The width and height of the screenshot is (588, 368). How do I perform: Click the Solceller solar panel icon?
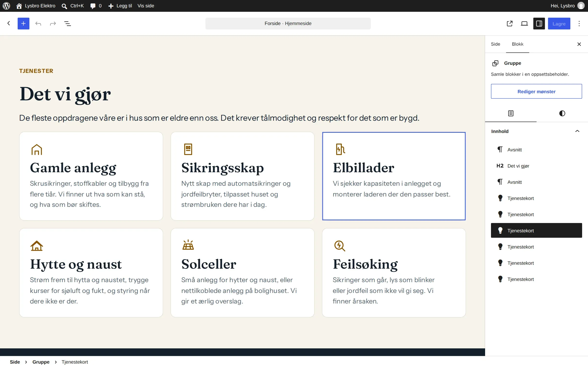point(188,245)
